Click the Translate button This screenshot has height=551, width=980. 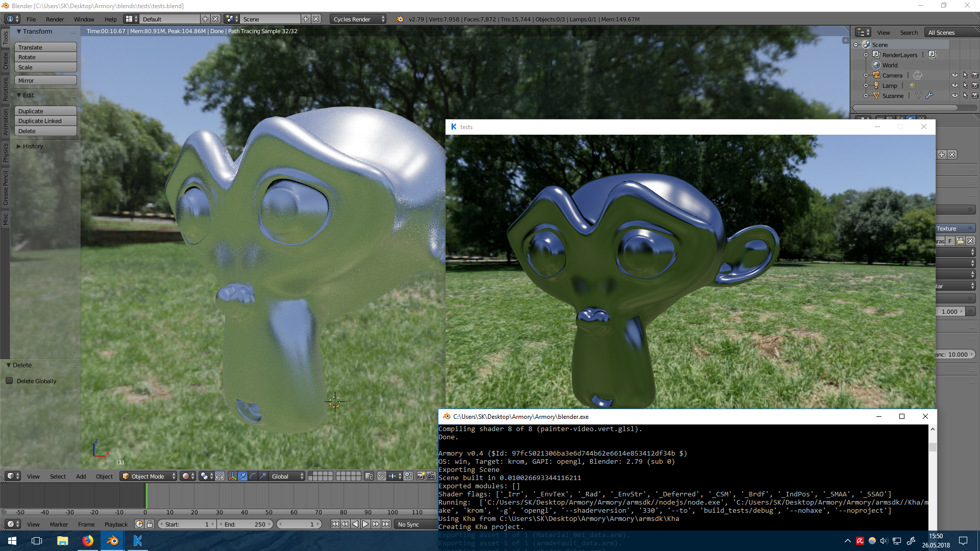pos(45,47)
